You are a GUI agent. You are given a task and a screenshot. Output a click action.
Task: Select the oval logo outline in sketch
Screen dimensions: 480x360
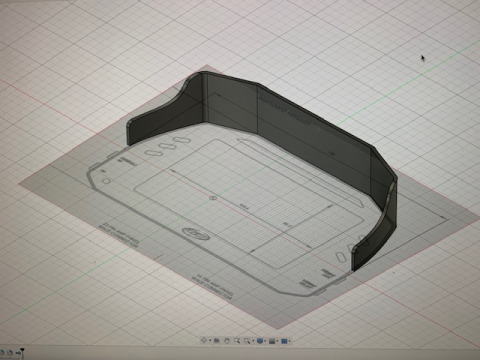pyautogui.click(x=196, y=234)
